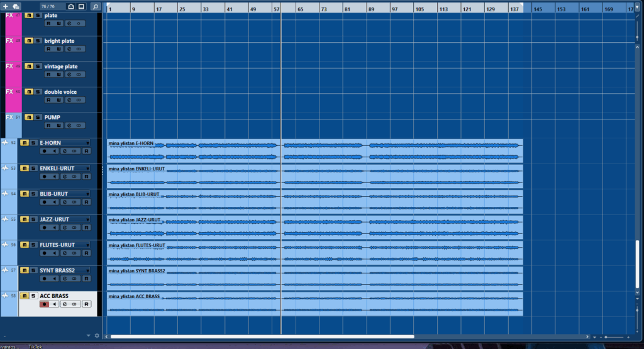Enable write automation on double voice
The width and height of the screenshot is (644, 349).
click(58, 99)
